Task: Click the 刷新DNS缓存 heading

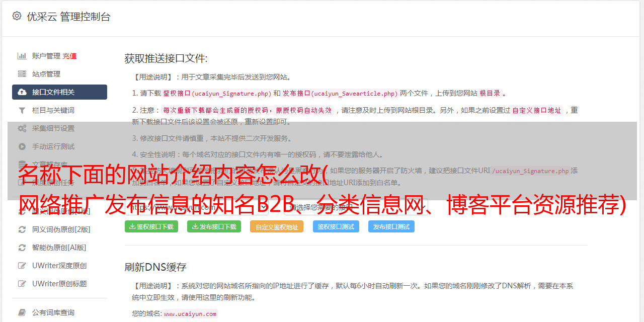Action: point(155,267)
